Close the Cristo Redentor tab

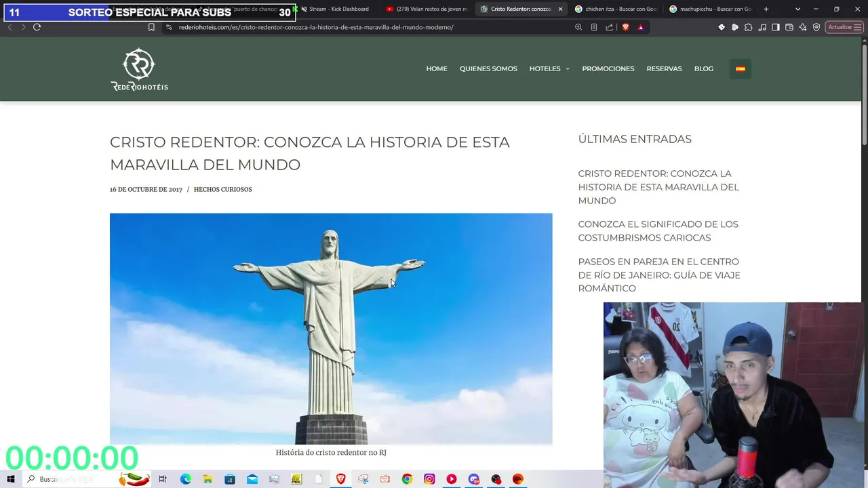560,9
